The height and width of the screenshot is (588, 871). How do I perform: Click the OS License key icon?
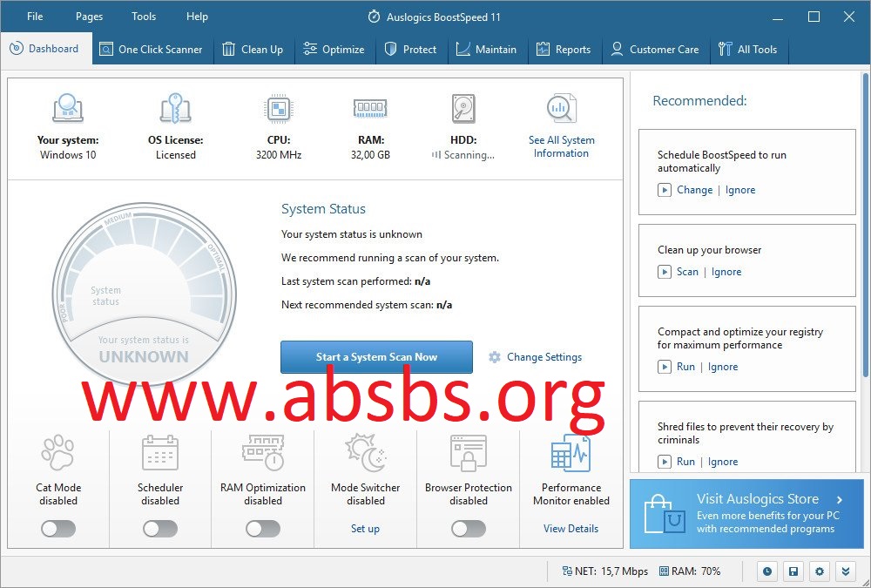175,109
